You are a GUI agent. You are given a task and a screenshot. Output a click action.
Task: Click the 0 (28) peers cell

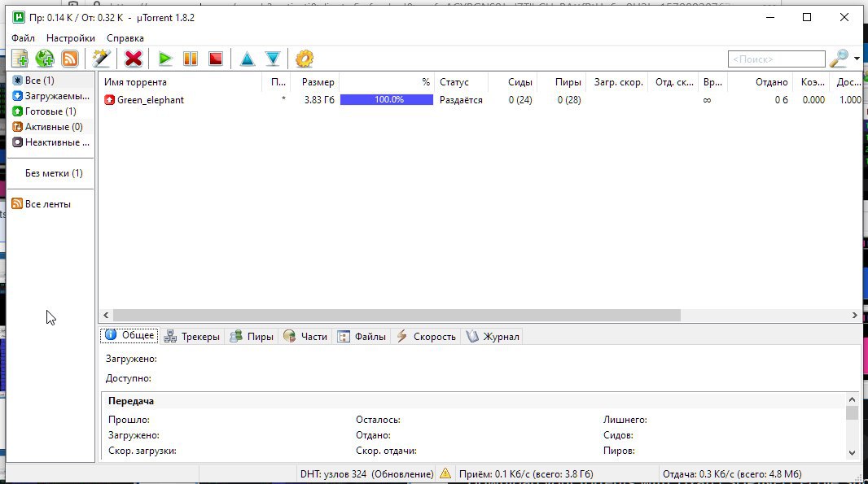pos(569,100)
